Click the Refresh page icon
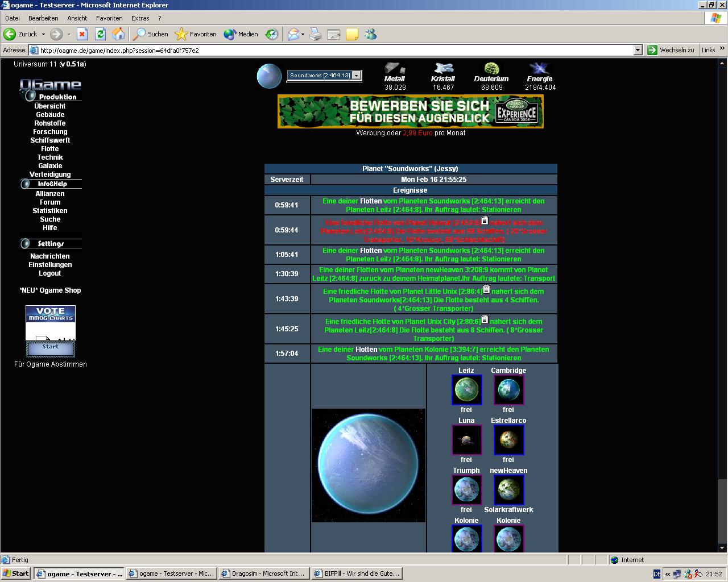The height and width of the screenshot is (582, 728). point(100,34)
